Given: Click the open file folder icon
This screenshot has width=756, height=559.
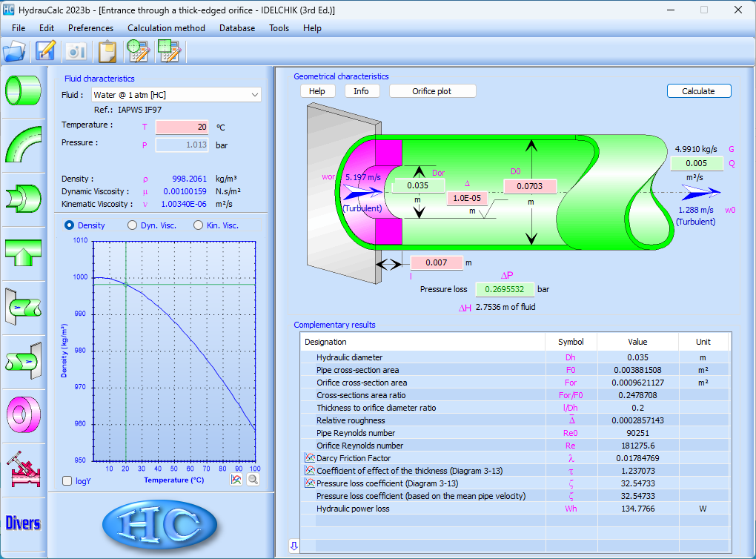Looking at the screenshot, I should 14,51.
